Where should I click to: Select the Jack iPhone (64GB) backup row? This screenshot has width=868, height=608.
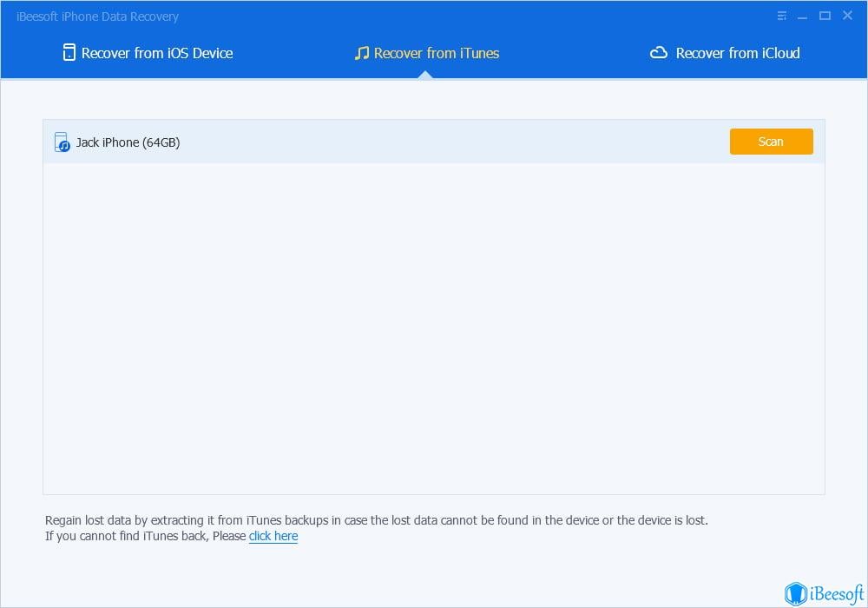pos(433,142)
